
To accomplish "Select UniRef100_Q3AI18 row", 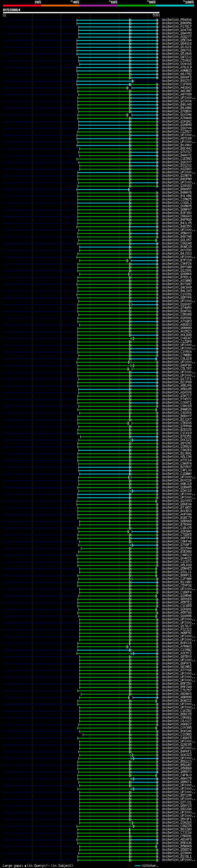I will (177, 491).
